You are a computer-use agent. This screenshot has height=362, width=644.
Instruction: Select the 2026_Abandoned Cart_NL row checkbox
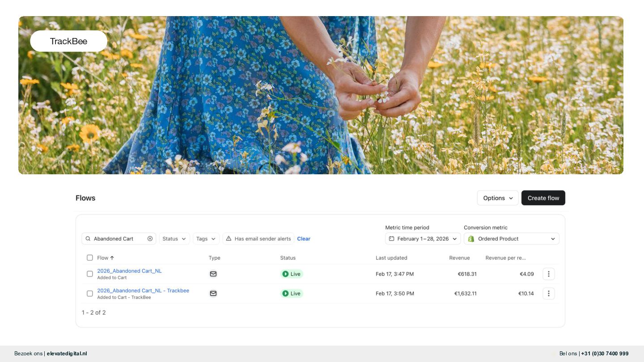point(90,274)
